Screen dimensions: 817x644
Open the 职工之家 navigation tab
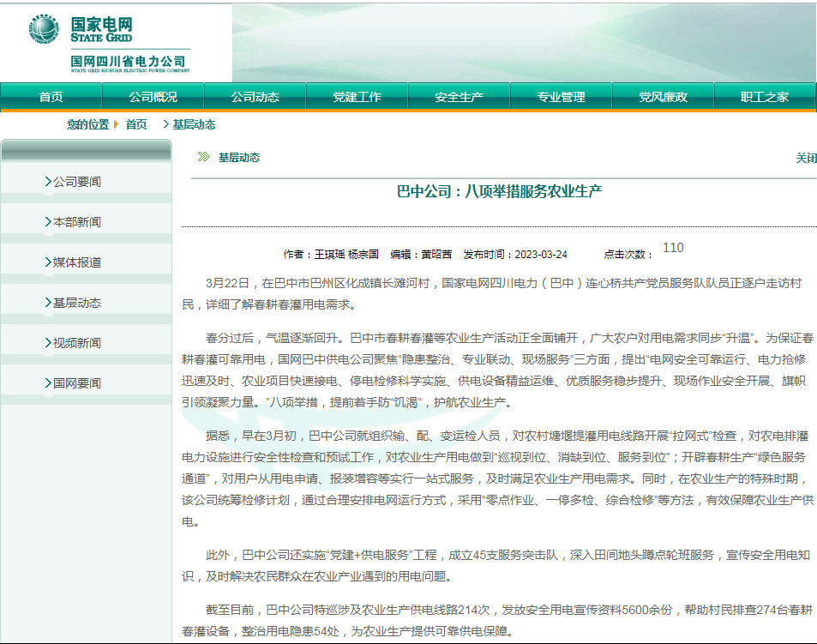pos(765,97)
